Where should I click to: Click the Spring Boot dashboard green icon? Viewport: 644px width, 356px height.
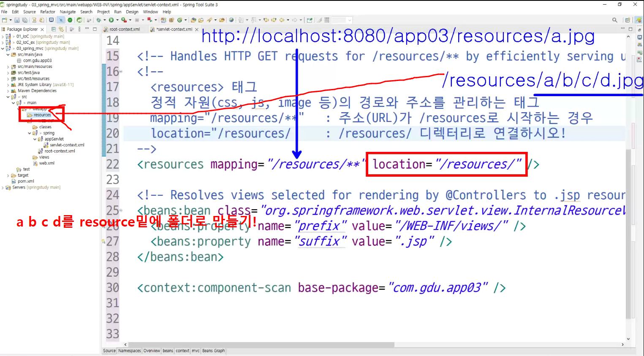tap(70, 20)
